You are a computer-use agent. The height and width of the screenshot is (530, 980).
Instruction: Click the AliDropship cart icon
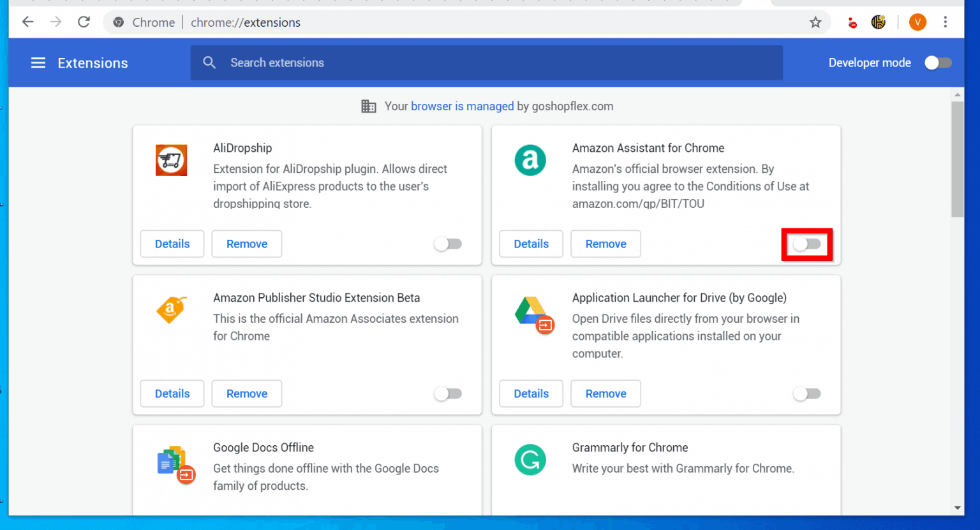(171, 160)
